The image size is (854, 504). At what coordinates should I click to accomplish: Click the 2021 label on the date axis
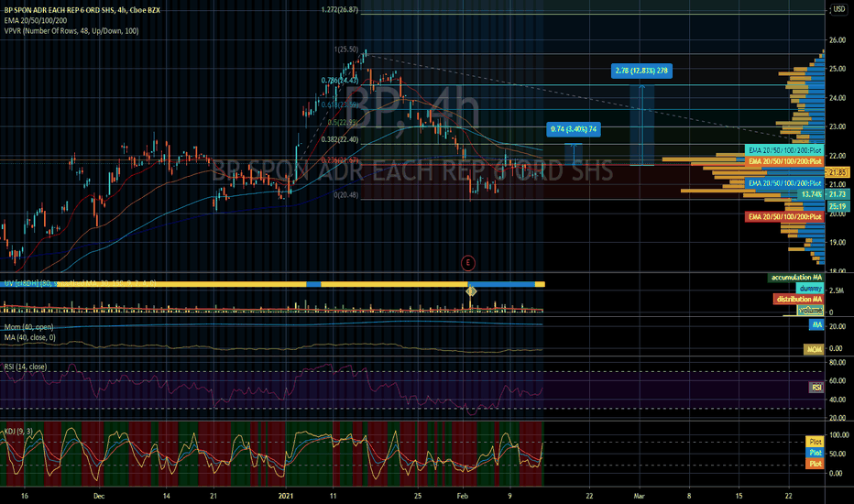tap(286, 496)
